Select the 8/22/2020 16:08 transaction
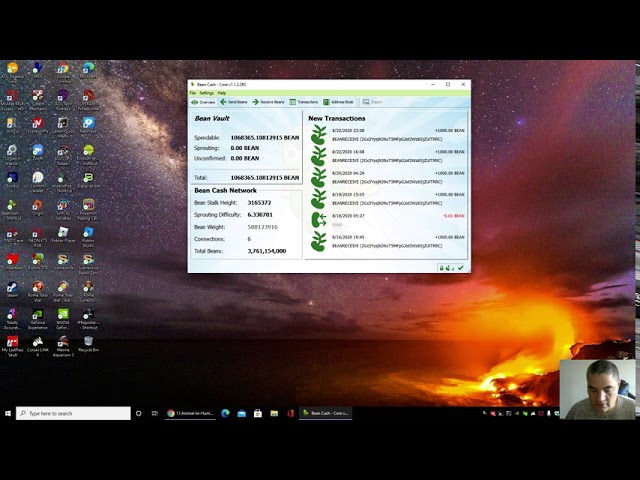 point(387,156)
